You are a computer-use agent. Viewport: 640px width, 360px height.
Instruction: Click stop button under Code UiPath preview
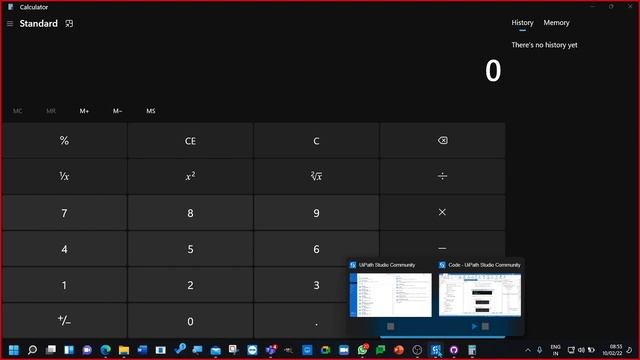point(485,326)
